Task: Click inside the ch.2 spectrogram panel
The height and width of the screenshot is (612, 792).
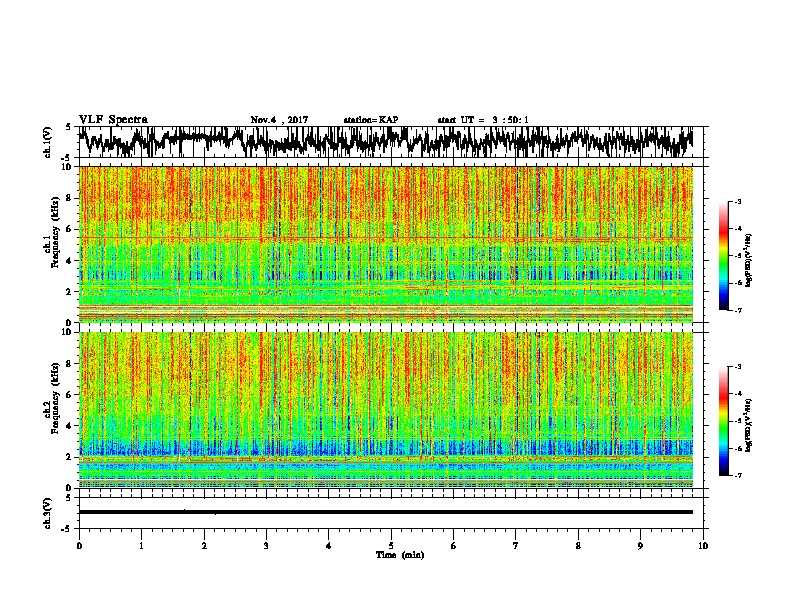Action: [x=385, y=410]
